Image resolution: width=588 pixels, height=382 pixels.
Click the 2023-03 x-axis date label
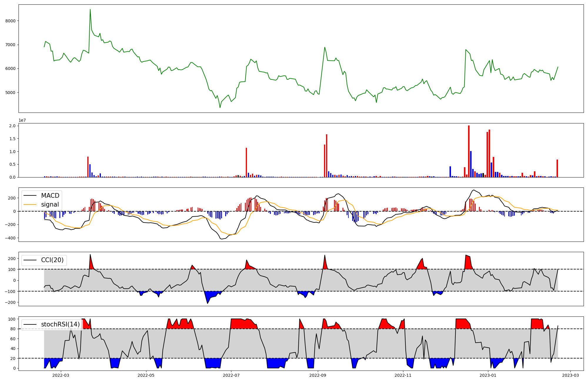pos(571,375)
